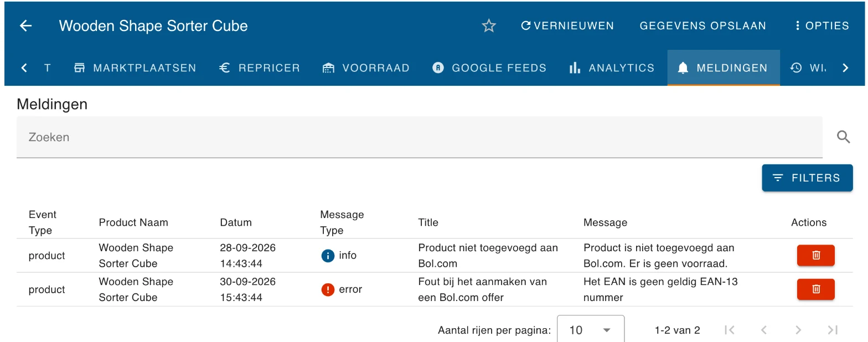Delete the info notification row
The image size is (868, 342).
coord(815,255)
